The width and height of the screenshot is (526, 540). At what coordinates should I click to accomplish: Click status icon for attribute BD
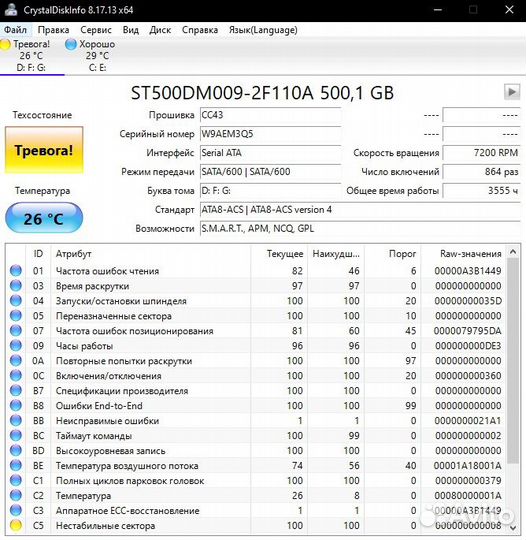[x=16, y=450]
